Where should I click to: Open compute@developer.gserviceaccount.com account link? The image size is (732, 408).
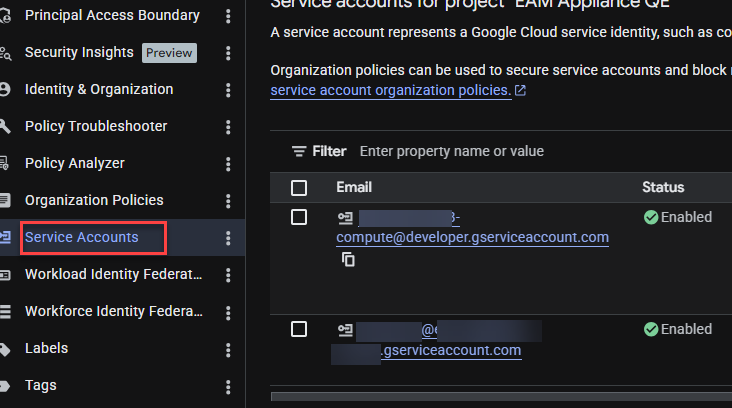[x=472, y=237]
